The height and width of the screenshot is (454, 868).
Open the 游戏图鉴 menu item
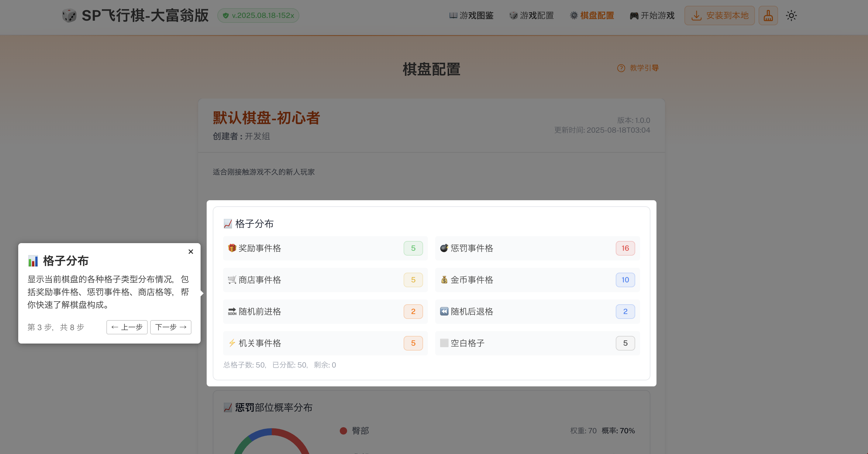coord(471,16)
